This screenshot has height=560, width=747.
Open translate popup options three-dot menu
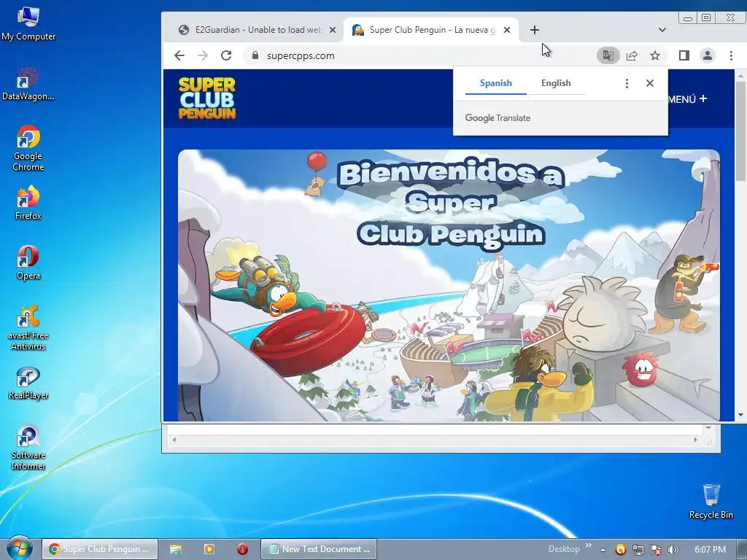pos(627,83)
